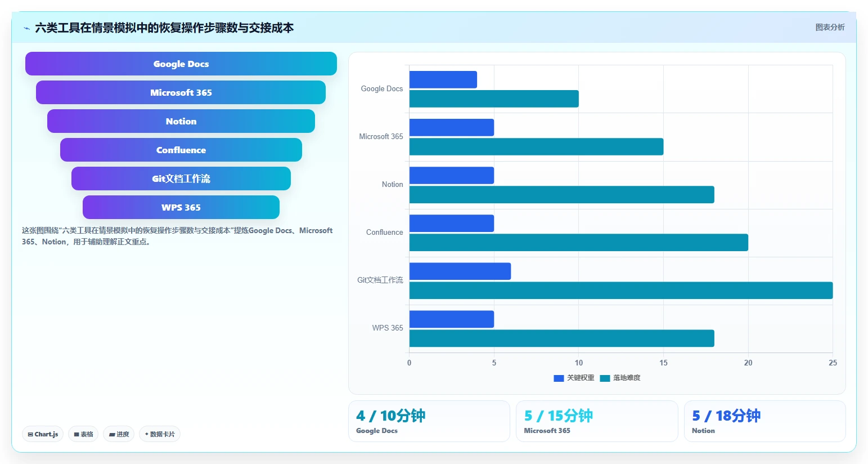Screen dimensions: 868x464
Task: Open the 5 / 15分钟 stat card
Action: point(597,421)
